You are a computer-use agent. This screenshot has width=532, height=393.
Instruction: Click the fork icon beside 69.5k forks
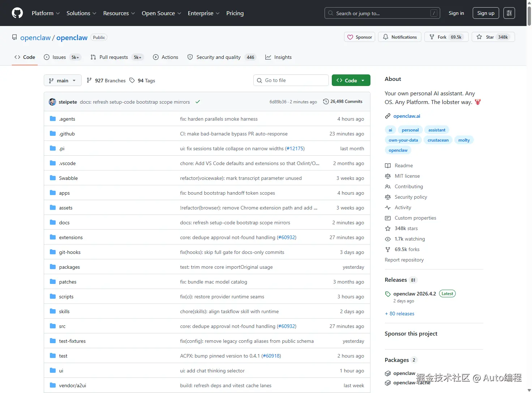(388, 249)
